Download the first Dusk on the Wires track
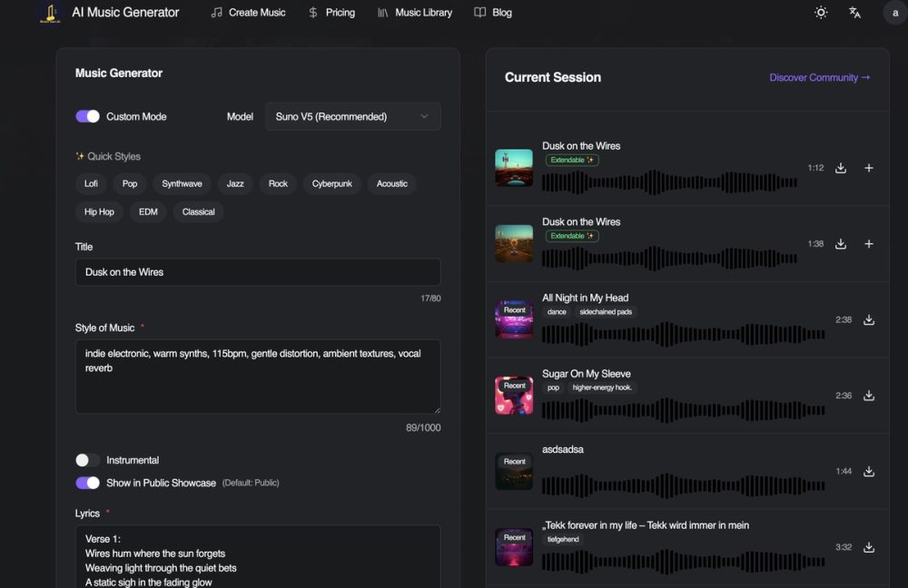The height and width of the screenshot is (588, 908). pyautogui.click(x=840, y=168)
